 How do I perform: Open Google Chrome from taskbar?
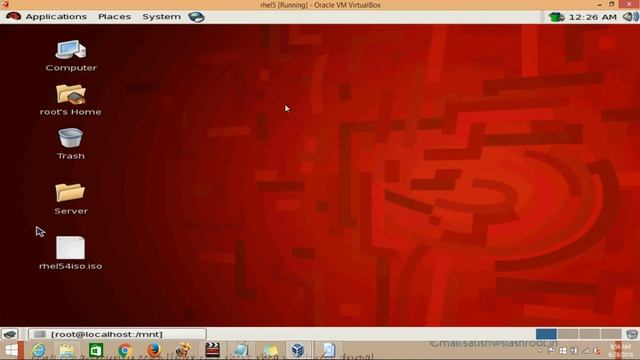tap(125, 350)
